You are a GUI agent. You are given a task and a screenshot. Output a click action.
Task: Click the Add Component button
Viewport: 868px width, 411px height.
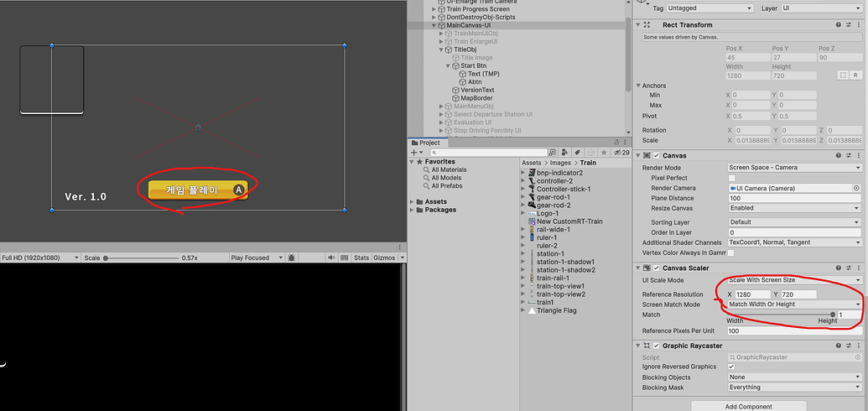748,406
